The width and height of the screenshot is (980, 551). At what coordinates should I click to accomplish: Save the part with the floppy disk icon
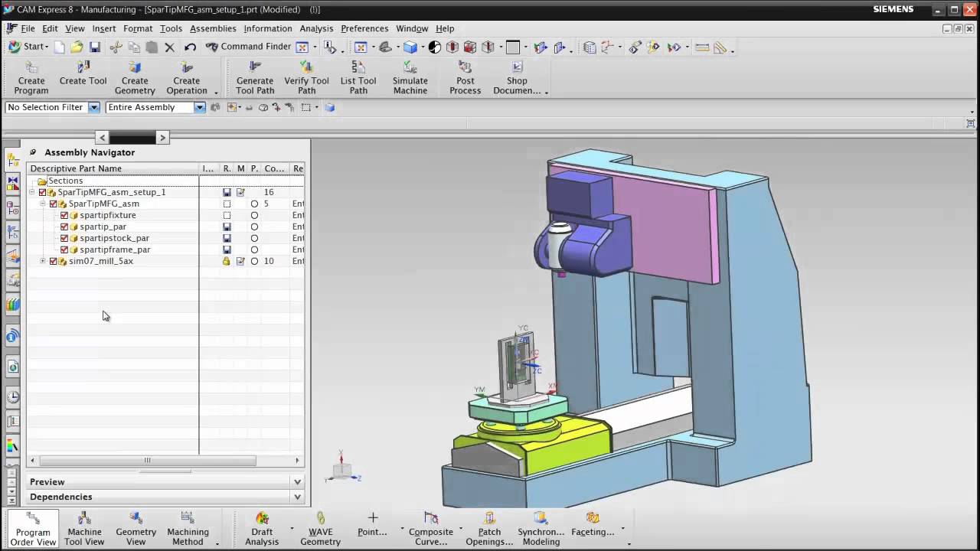coord(95,47)
